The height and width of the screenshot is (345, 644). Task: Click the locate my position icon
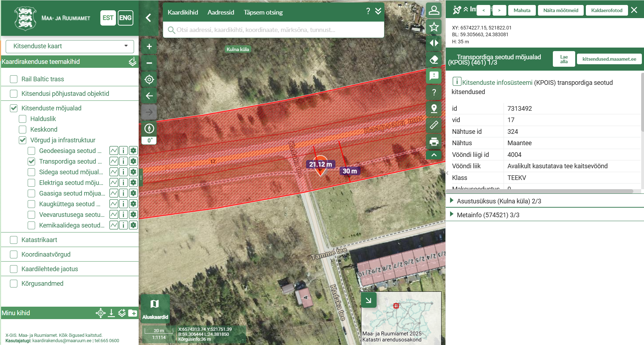click(x=149, y=80)
